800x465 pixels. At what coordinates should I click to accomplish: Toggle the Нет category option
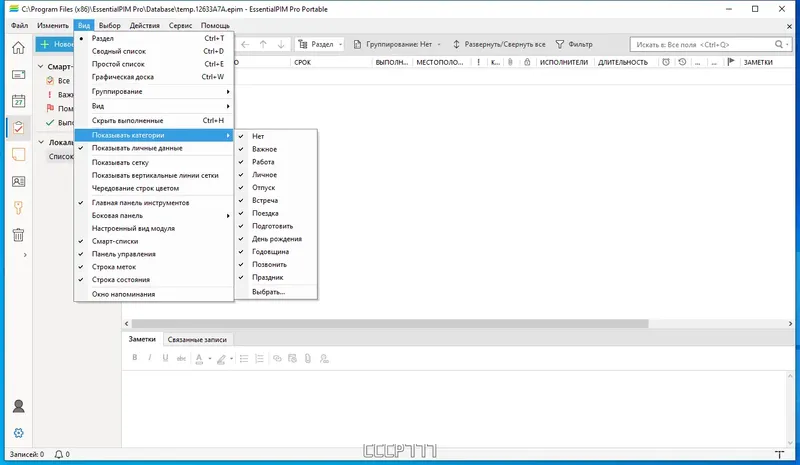pyautogui.click(x=276, y=136)
